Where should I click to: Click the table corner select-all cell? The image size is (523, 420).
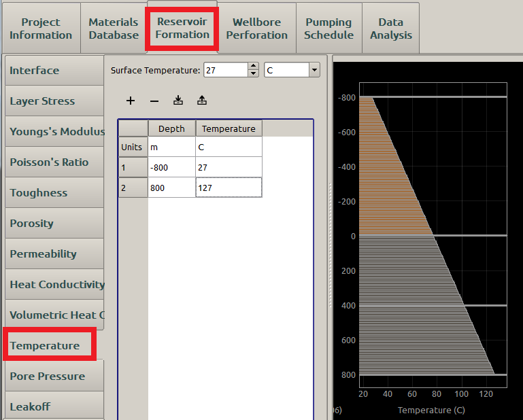(133, 128)
